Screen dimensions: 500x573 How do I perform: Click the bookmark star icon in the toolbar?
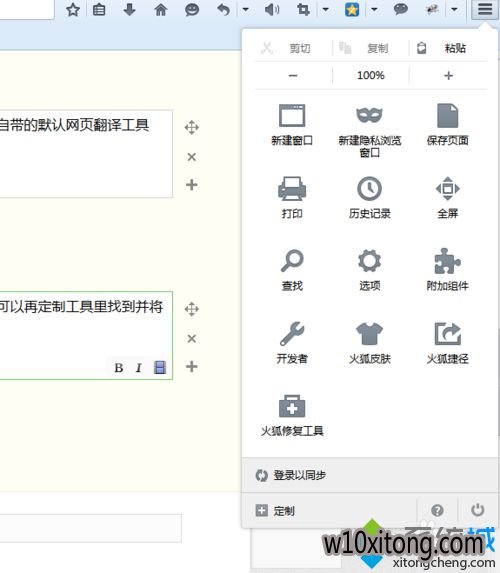pyautogui.click(x=73, y=10)
